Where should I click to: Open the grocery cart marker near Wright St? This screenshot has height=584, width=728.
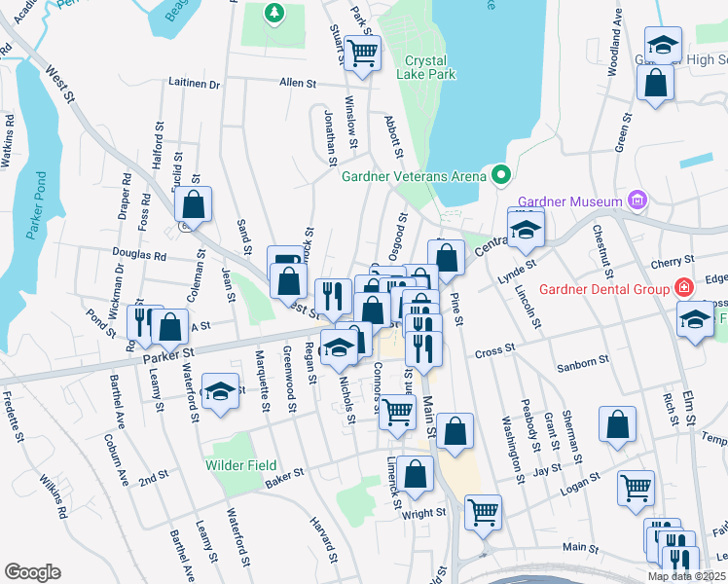[484, 514]
